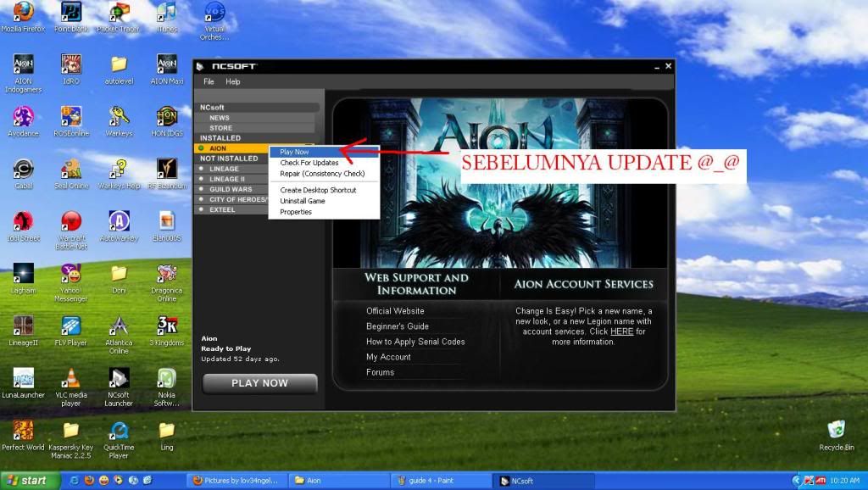Click the 10:20 AM system clock
868x490 pixels.
coord(845,481)
